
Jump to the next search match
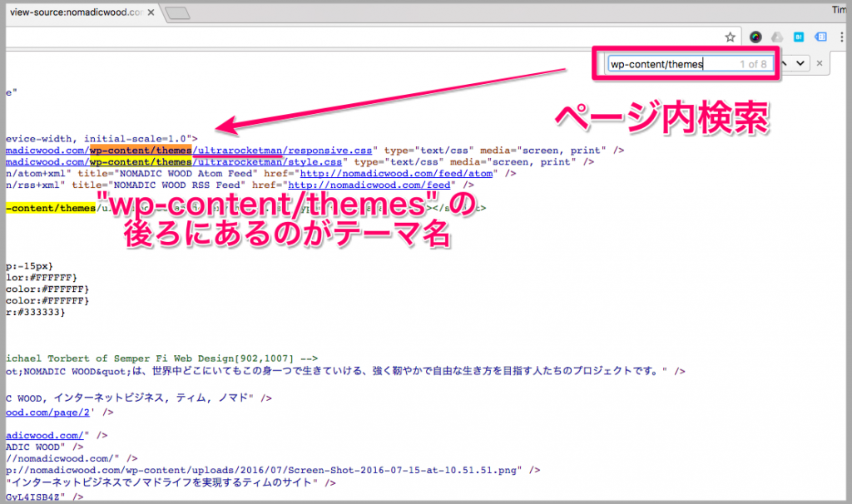tap(800, 62)
